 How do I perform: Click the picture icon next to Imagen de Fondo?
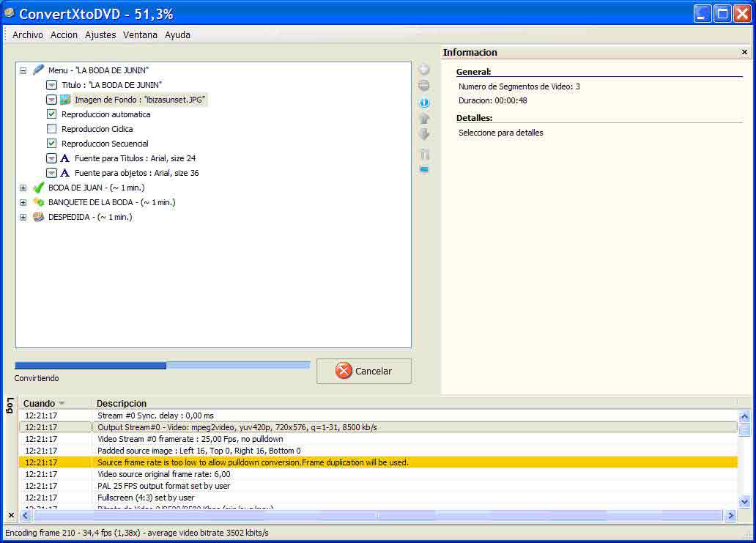(65, 100)
